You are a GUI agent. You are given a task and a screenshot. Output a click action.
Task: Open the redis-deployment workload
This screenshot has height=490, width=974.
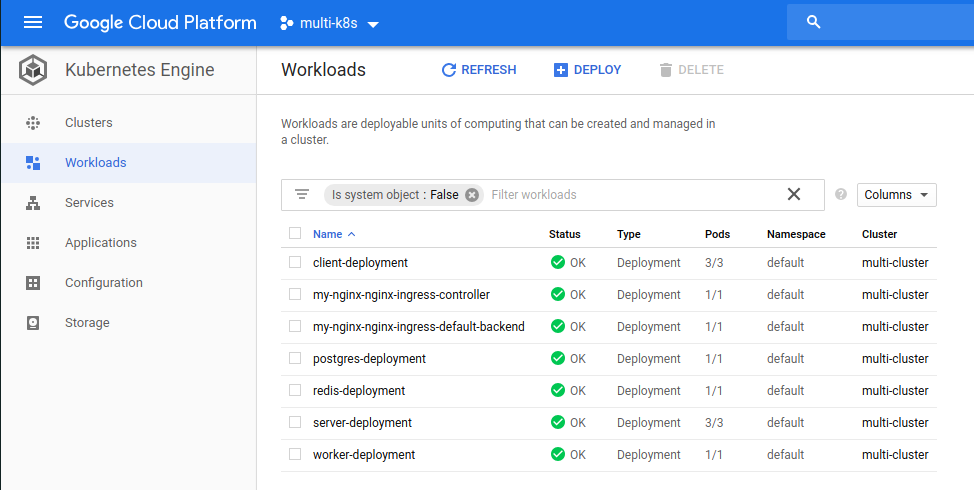pyautogui.click(x=359, y=391)
